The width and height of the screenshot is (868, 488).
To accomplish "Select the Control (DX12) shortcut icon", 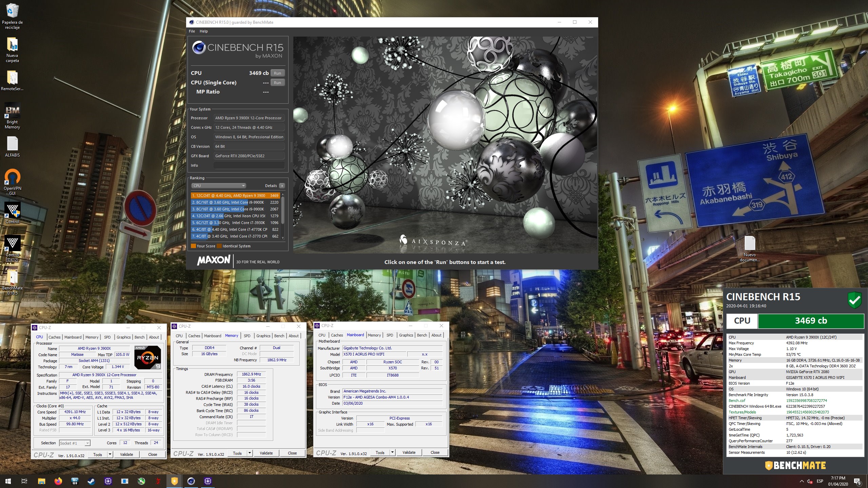I will 12,243.
